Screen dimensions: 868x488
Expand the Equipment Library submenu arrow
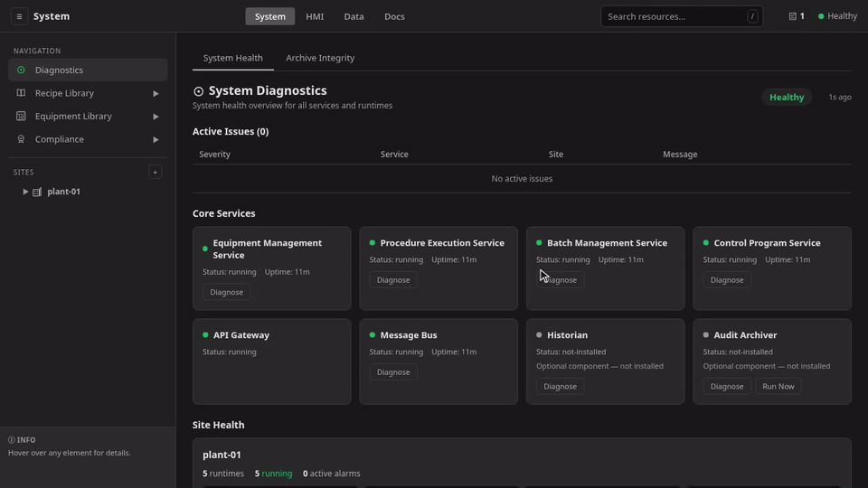point(156,117)
